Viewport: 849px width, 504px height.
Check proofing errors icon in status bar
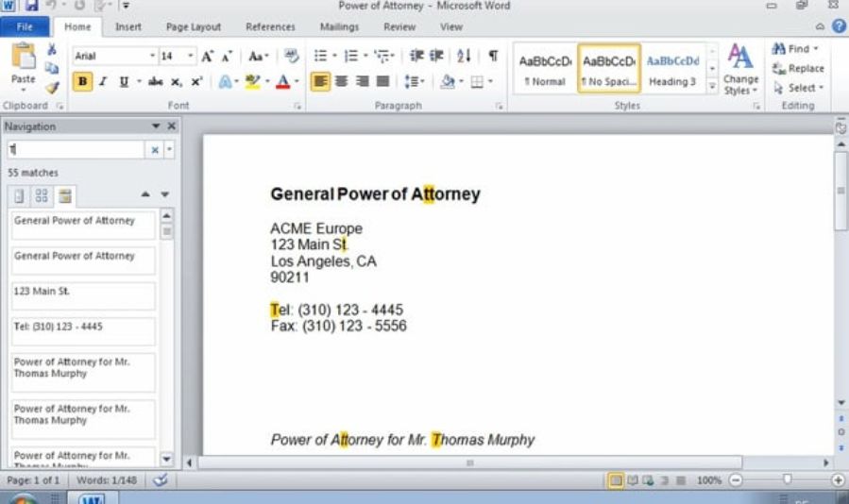tap(160, 479)
